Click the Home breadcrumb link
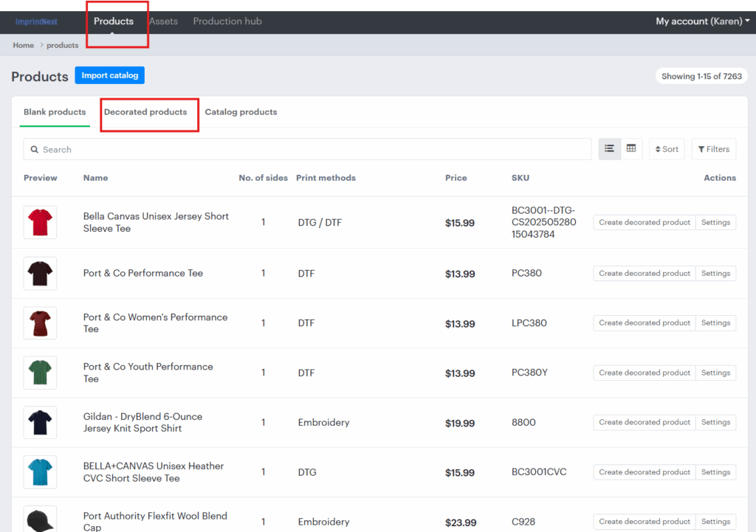This screenshot has width=756, height=532. pyautogui.click(x=24, y=45)
